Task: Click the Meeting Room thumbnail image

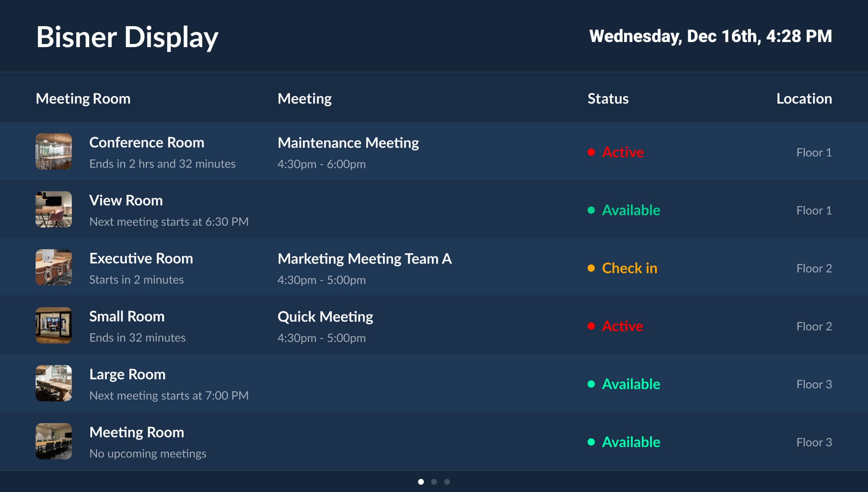Action: pyautogui.click(x=54, y=441)
